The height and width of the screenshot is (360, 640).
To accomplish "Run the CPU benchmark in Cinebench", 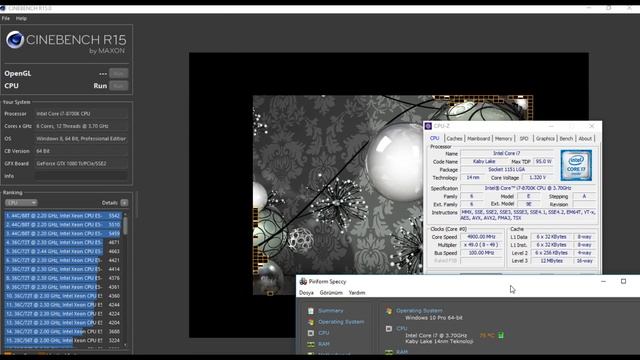I will coord(119,86).
